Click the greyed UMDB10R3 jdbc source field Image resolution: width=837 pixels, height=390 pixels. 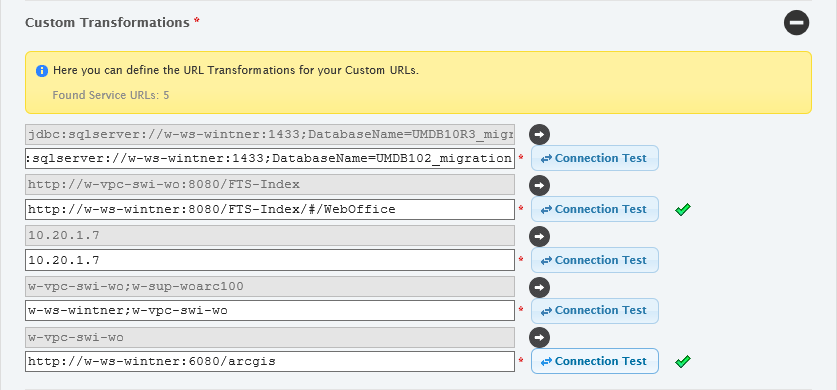[x=270, y=134]
